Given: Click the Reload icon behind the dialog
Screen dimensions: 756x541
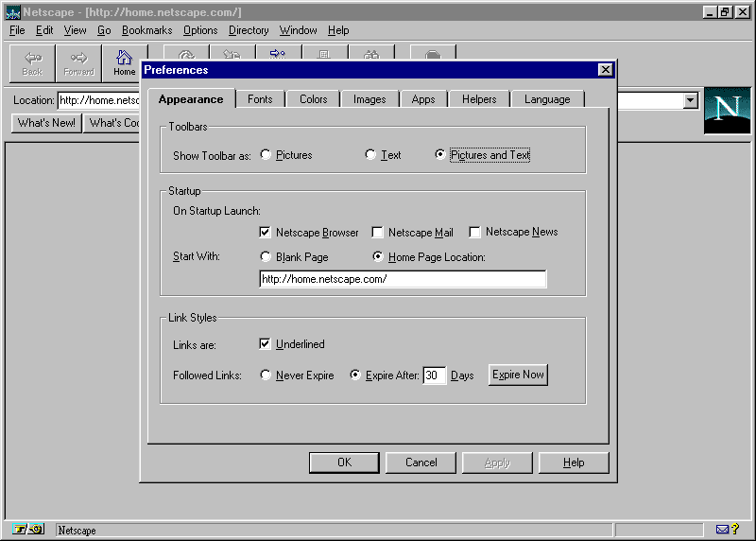Looking at the screenshot, I should [x=186, y=53].
